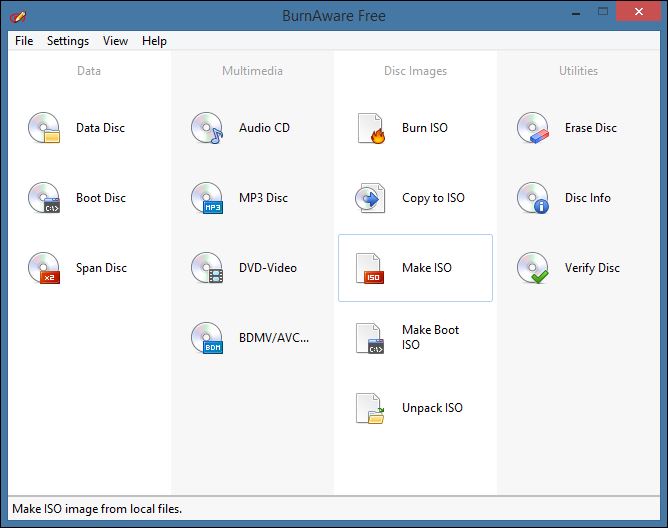The image size is (668, 528).
Task: Select the Span Disc label
Action: (x=101, y=268)
